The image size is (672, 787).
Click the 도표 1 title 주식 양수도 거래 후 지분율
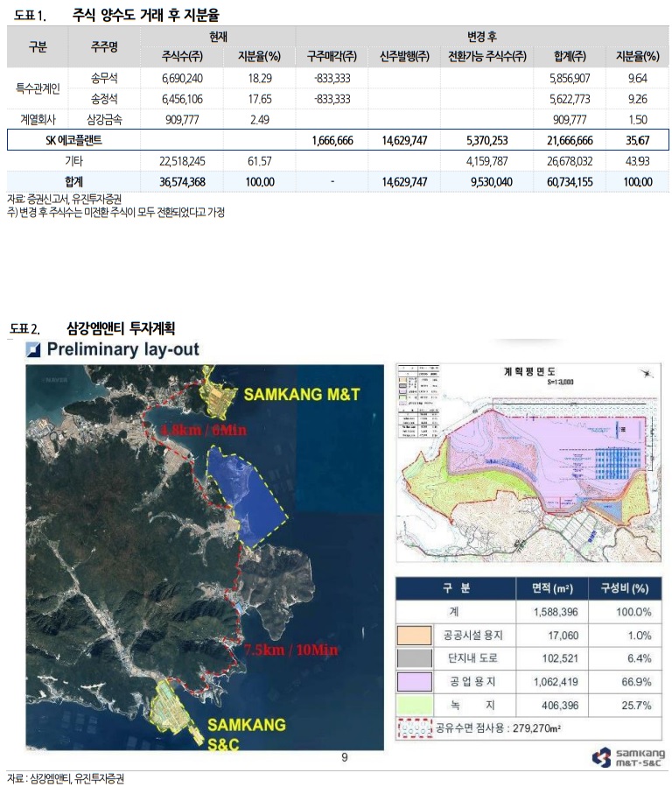[x=145, y=15]
